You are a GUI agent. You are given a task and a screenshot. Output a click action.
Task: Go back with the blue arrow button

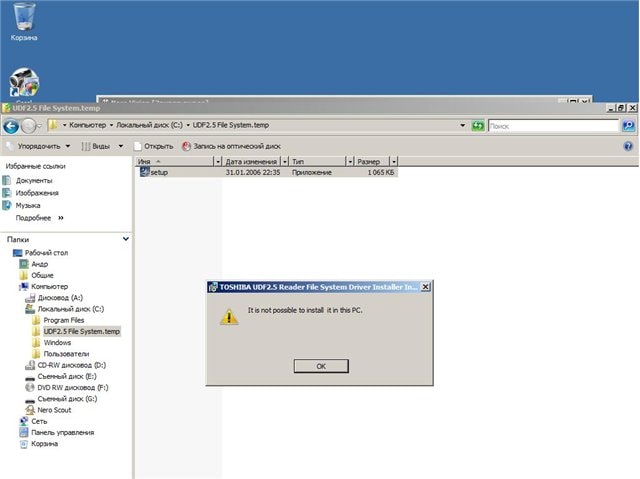11,126
